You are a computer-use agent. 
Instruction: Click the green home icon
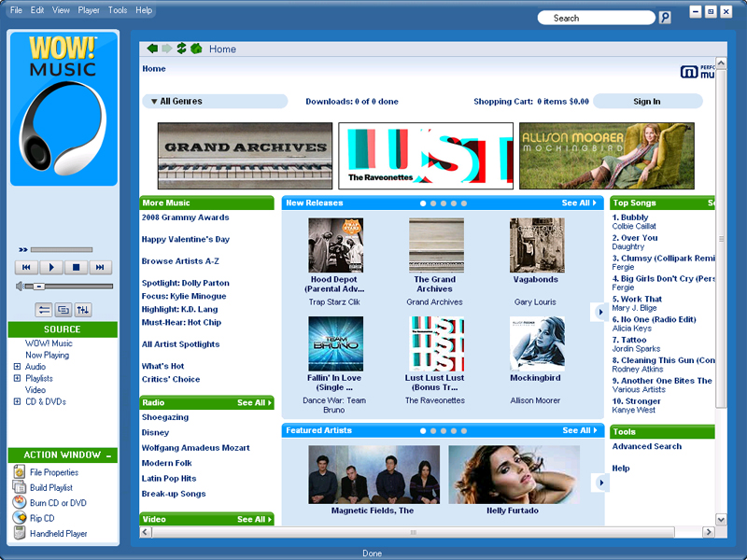(x=196, y=49)
